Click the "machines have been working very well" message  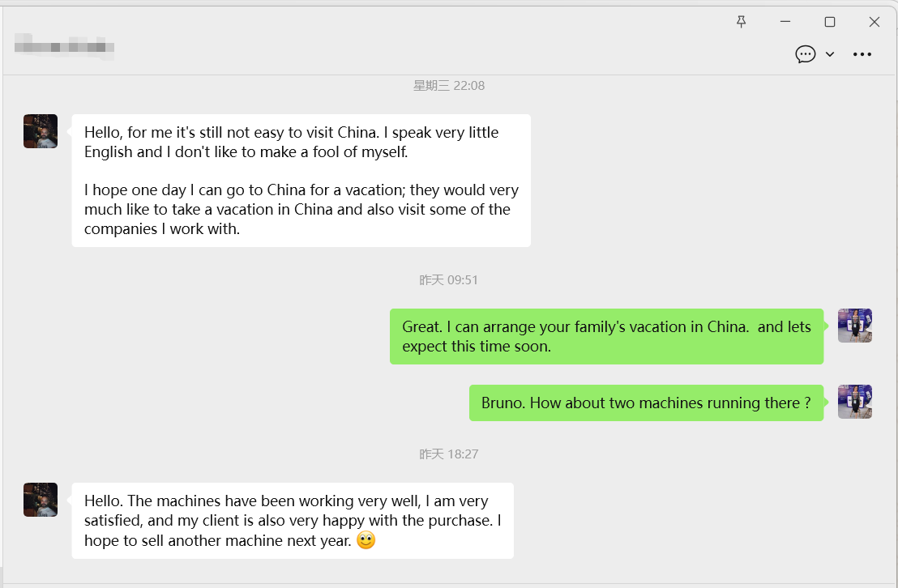[293, 520]
